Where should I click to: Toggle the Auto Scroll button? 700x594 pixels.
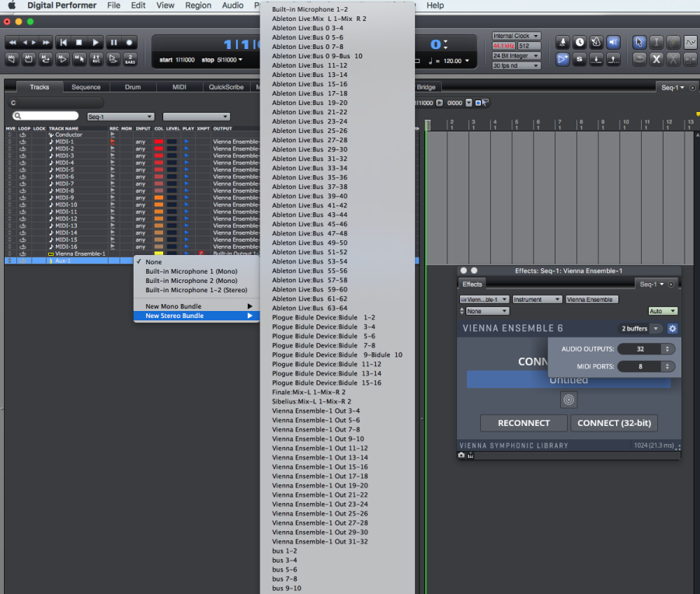coord(562,59)
